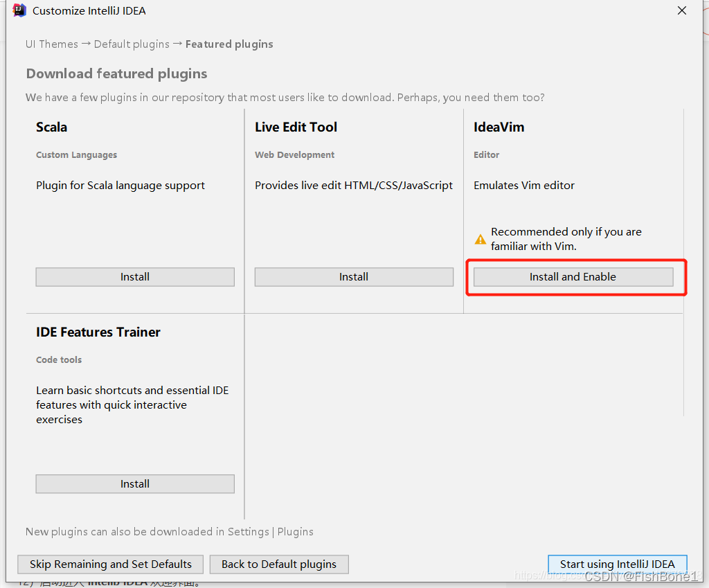
Task: Click the 'We have a few plugins' intro text
Action: 285,97
